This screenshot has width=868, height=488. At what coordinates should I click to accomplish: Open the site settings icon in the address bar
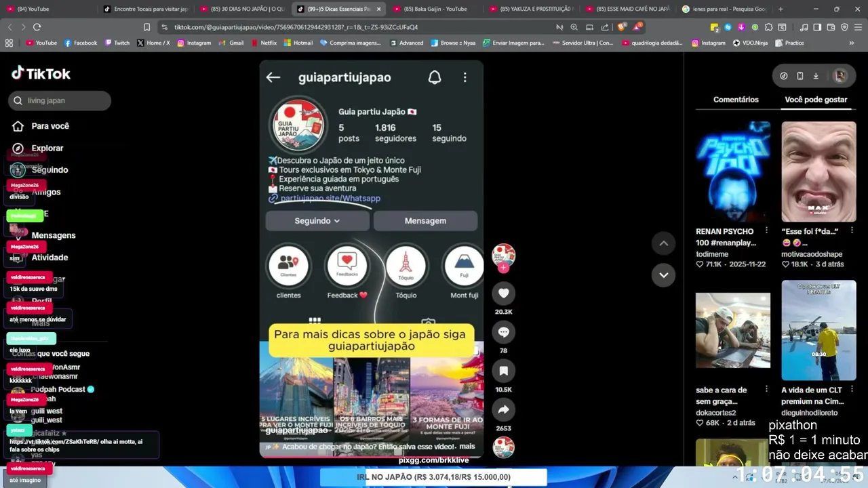pyautogui.click(x=163, y=27)
